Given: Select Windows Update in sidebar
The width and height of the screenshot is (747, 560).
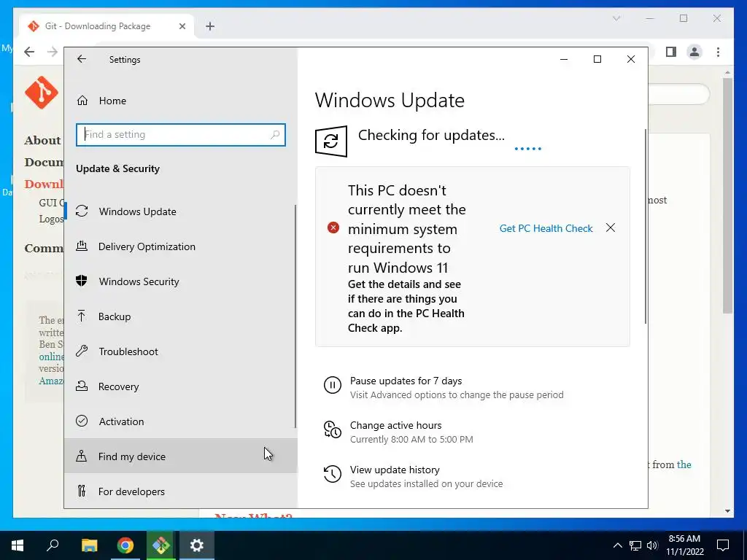Looking at the screenshot, I should click(x=181, y=211).
